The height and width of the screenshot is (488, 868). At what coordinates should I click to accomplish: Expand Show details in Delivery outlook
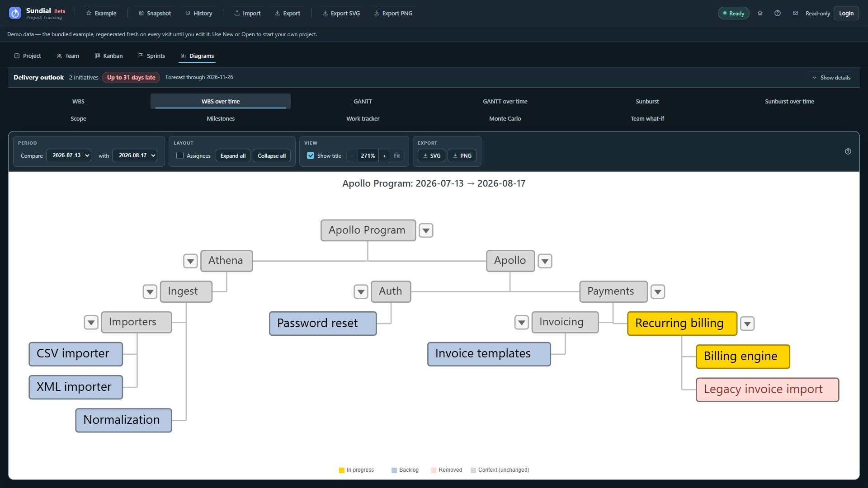click(x=831, y=77)
